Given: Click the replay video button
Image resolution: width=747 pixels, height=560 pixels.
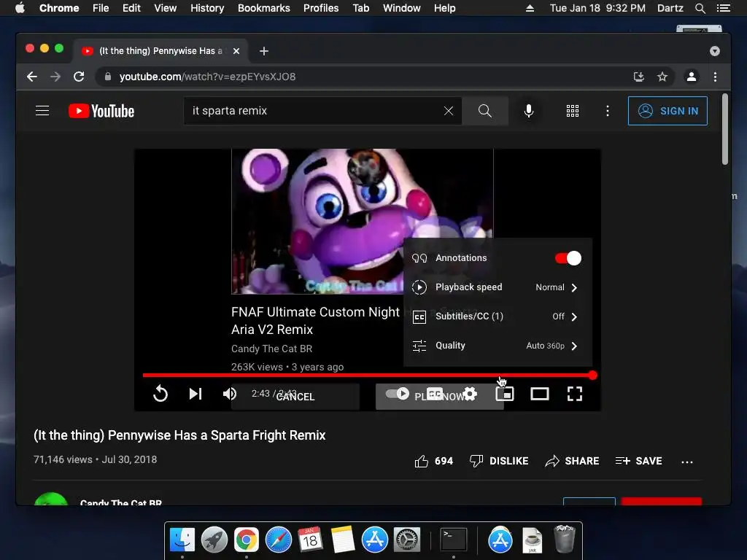Looking at the screenshot, I should coord(160,394).
